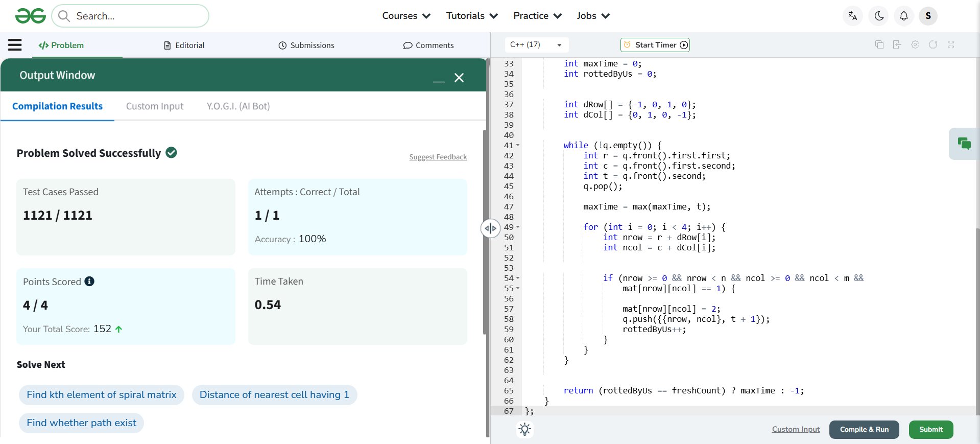Click the lightbulb hint icon
The width and height of the screenshot is (980, 444).
[524, 429]
